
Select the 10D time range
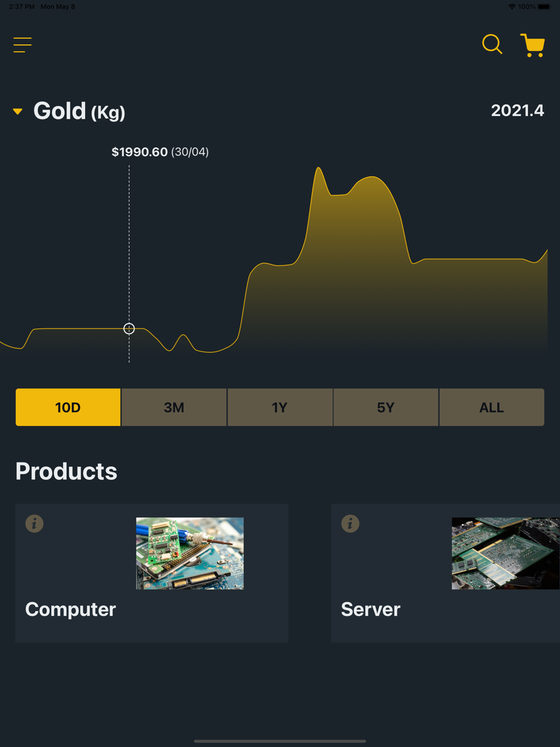(x=68, y=407)
